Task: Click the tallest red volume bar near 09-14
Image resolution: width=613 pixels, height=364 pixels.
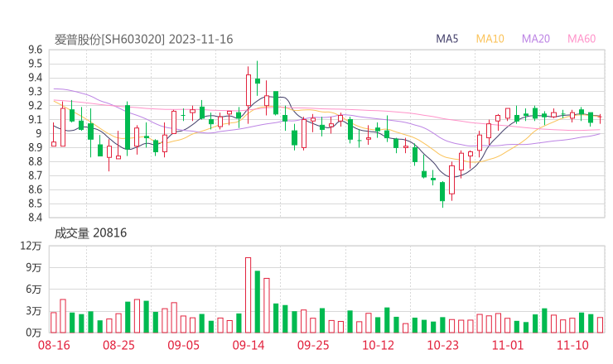Action: tap(249, 295)
